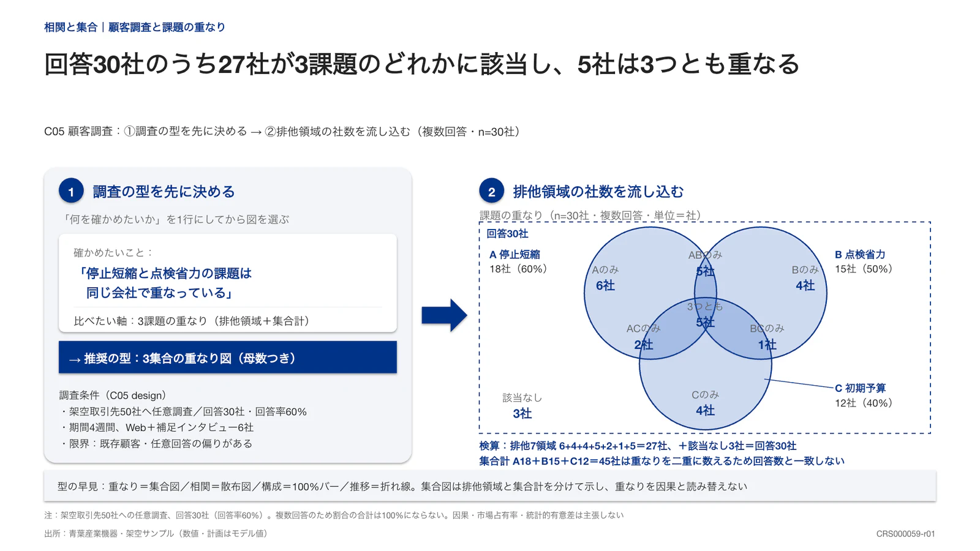Click the 'C 初期予算' set label
This screenshot has width=980, height=551.
860,388
